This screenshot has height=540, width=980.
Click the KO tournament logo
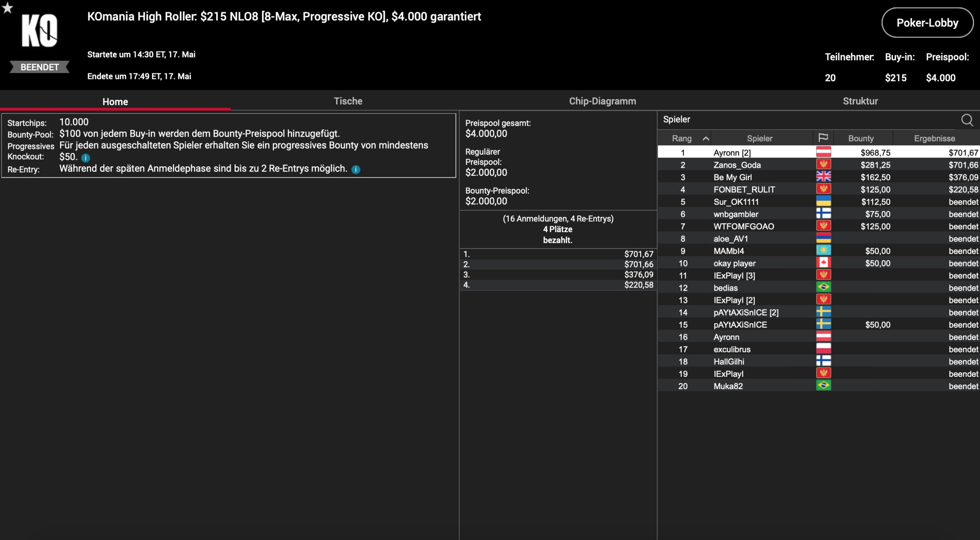[x=39, y=31]
